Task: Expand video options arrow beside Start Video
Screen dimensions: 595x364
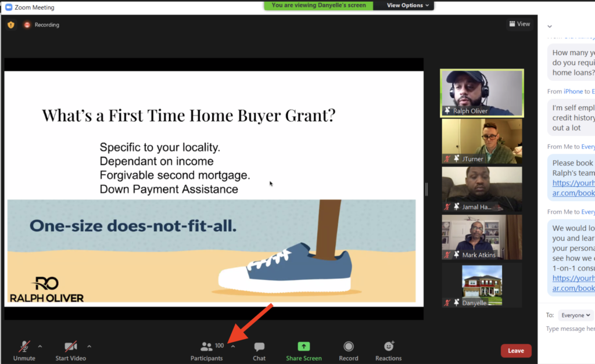Action: click(x=89, y=346)
